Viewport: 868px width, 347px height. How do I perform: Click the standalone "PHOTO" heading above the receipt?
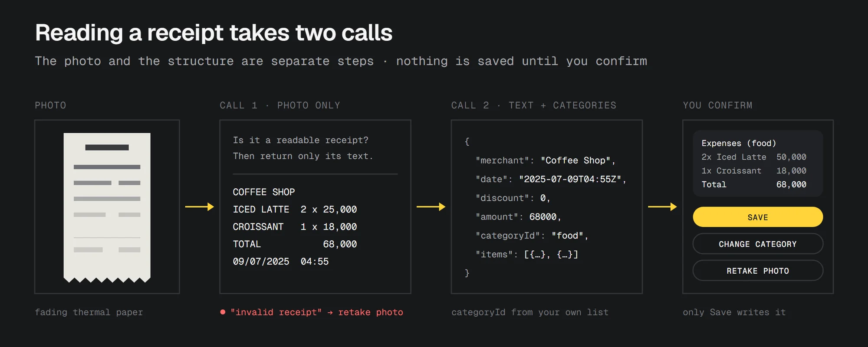pyautogui.click(x=50, y=105)
